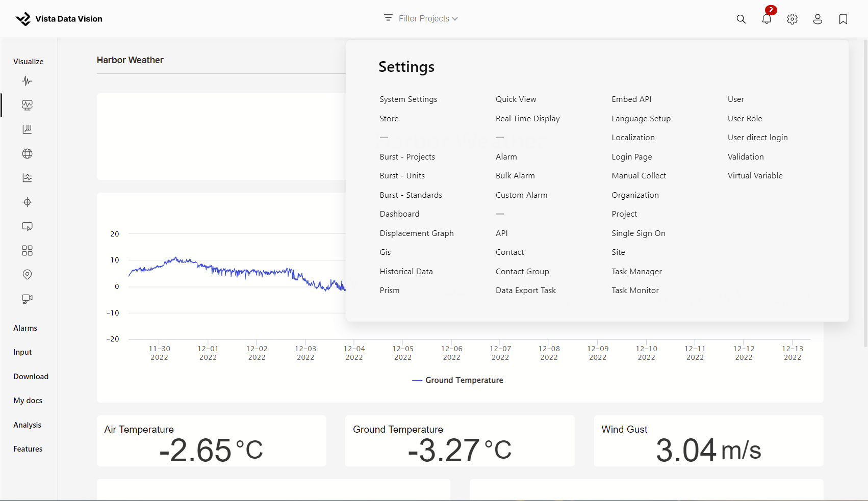Open the screen with cursor sidebar icon
This screenshot has width=868, height=501.
[28, 226]
